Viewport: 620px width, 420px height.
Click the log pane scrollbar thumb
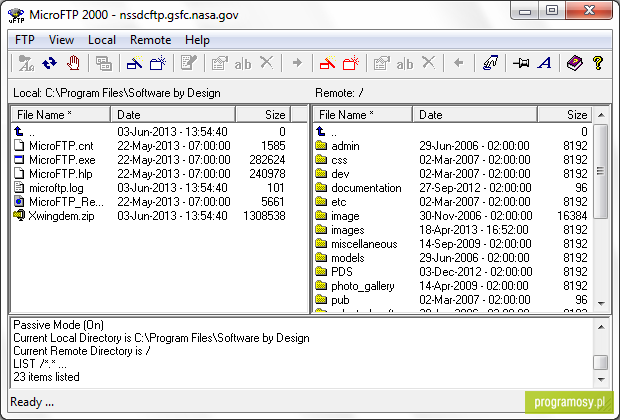(x=601, y=363)
